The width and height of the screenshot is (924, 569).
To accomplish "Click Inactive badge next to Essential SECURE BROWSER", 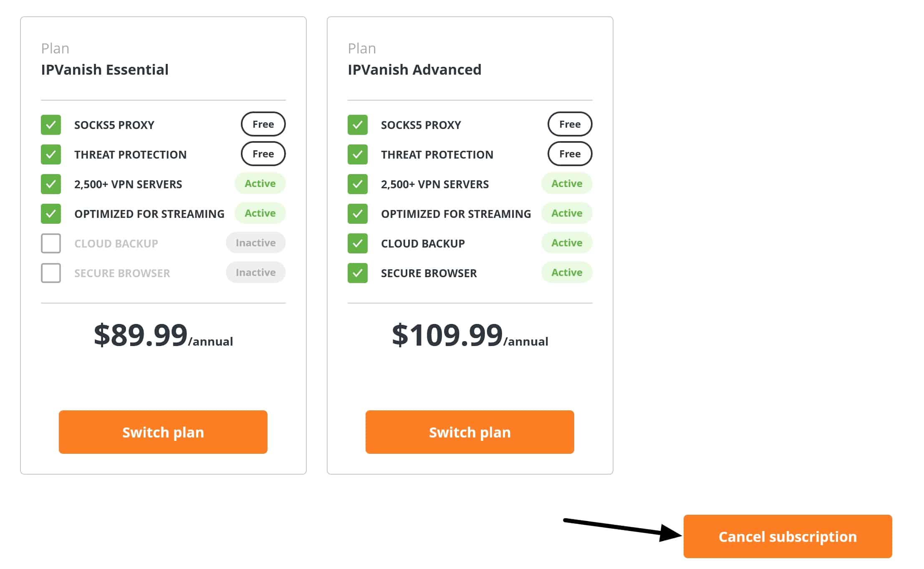I will point(256,272).
